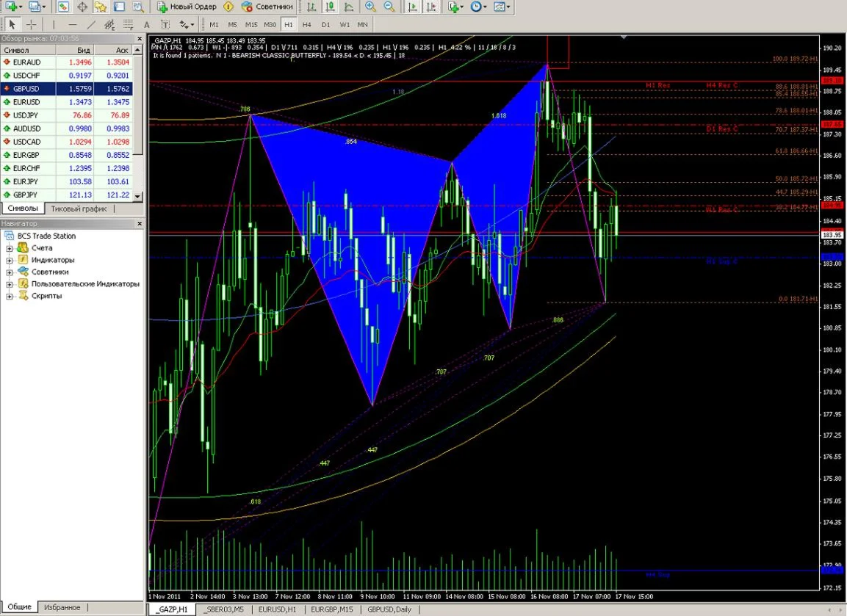
Task: Open the Profiles icon in toolbar
Action: [35, 7]
